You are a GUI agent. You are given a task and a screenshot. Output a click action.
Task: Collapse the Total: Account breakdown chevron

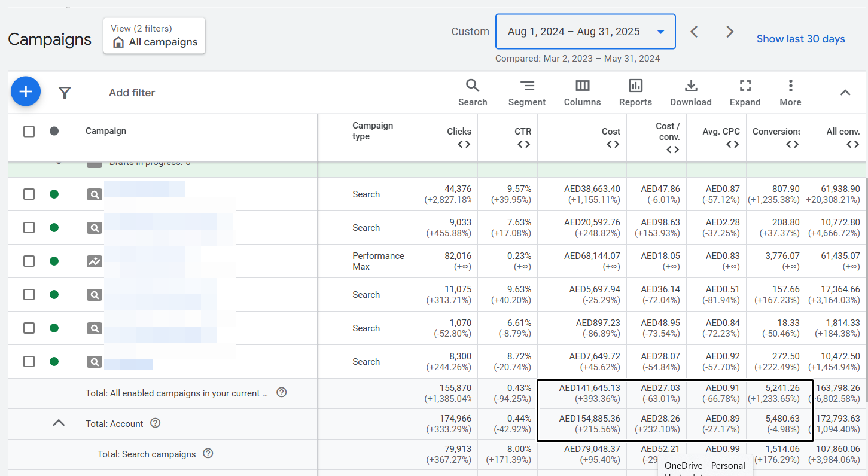coord(58,423)
